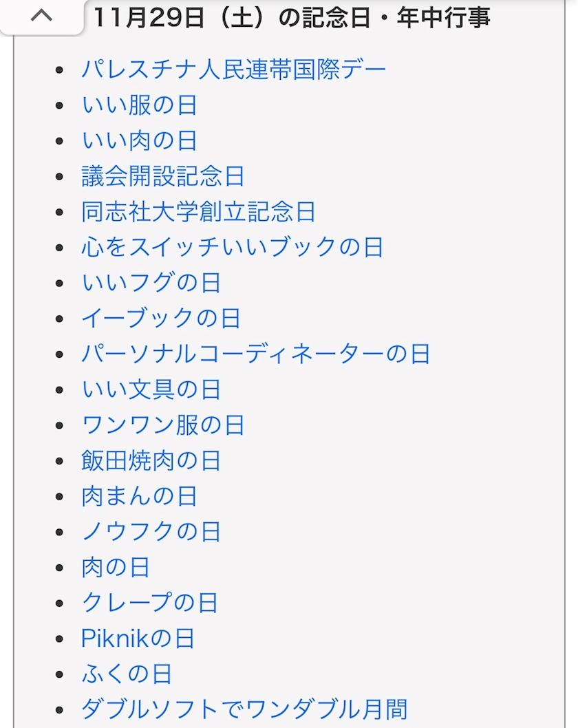Screen dimensions: 578x728
Task: Open the いい服の日 link
Action: point(139,105)
